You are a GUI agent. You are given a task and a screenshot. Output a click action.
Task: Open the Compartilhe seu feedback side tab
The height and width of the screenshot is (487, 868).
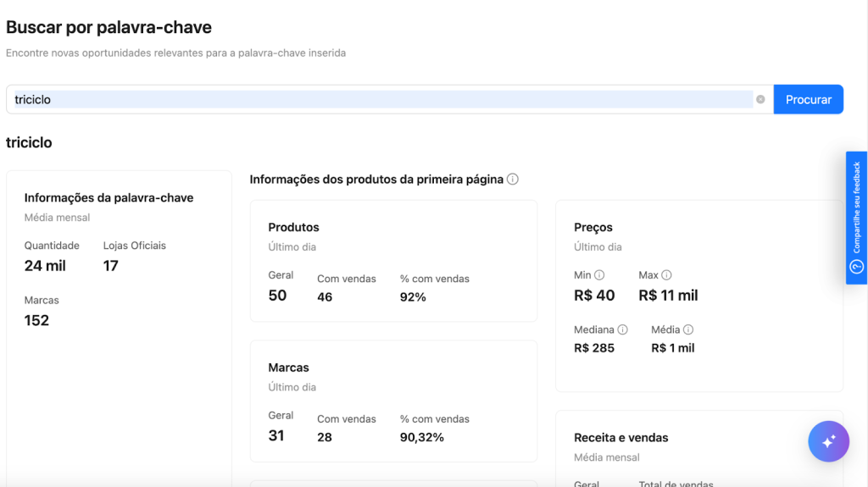(856, 219)
